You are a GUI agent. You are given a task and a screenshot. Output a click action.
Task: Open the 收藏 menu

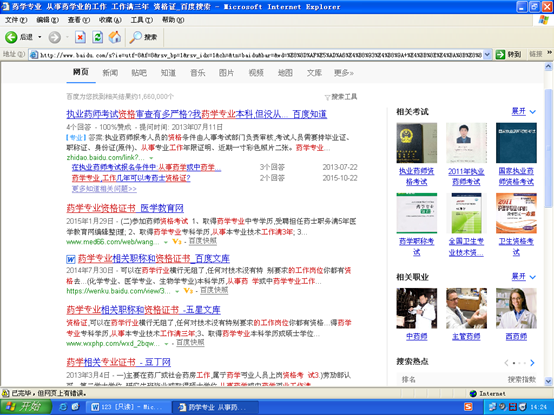(x=110, y=20)
